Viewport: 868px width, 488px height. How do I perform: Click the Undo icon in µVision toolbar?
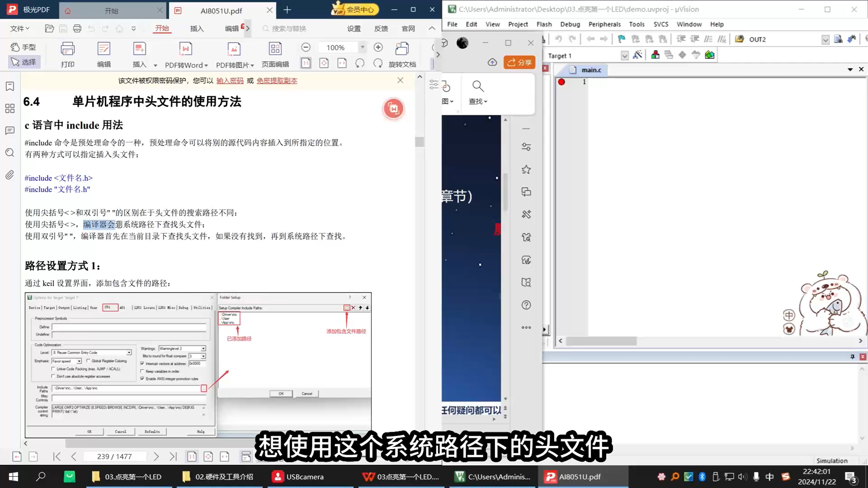click(x=558, y=39)
